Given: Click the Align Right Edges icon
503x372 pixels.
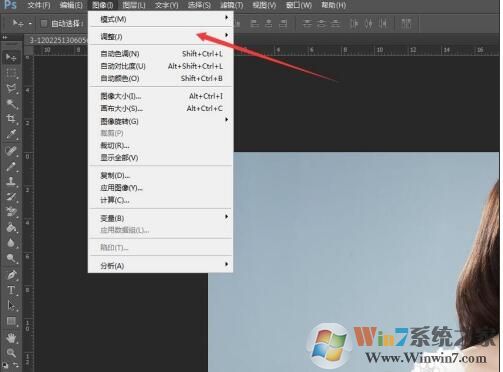Looking at the screenshot, I should point(283,23).
